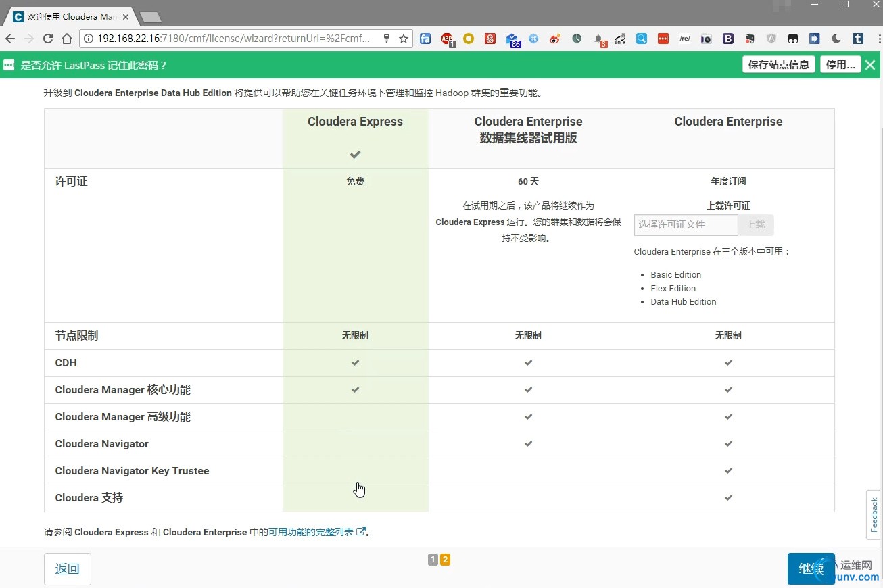The width and height of the screenshot is (883, 588).
Task: Click the Basic Edition list item
Action: click(x=676, y=274)
